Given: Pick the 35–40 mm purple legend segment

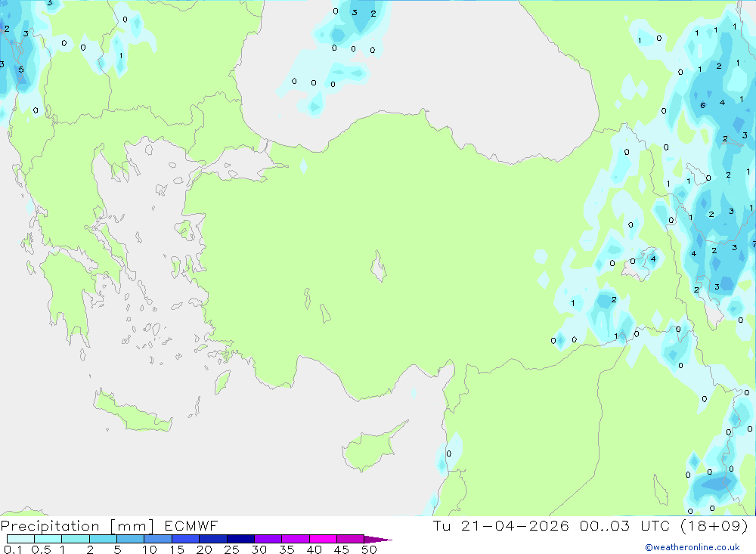Looking at the screenshot, I should 295,539.
